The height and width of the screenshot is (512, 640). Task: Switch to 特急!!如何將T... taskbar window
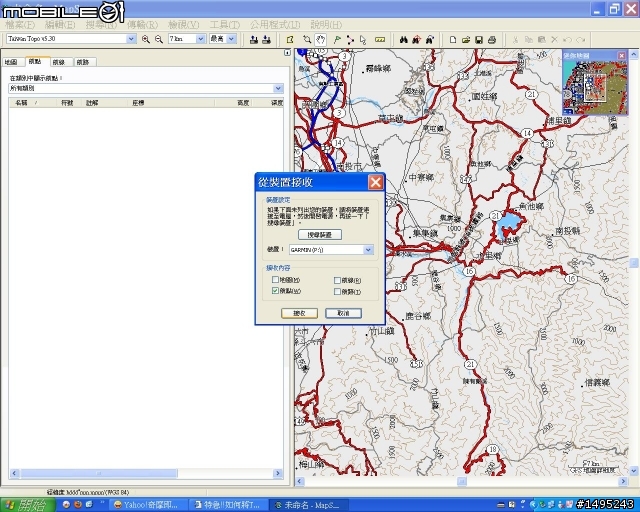pyautogui.click(x=229, y=505)
